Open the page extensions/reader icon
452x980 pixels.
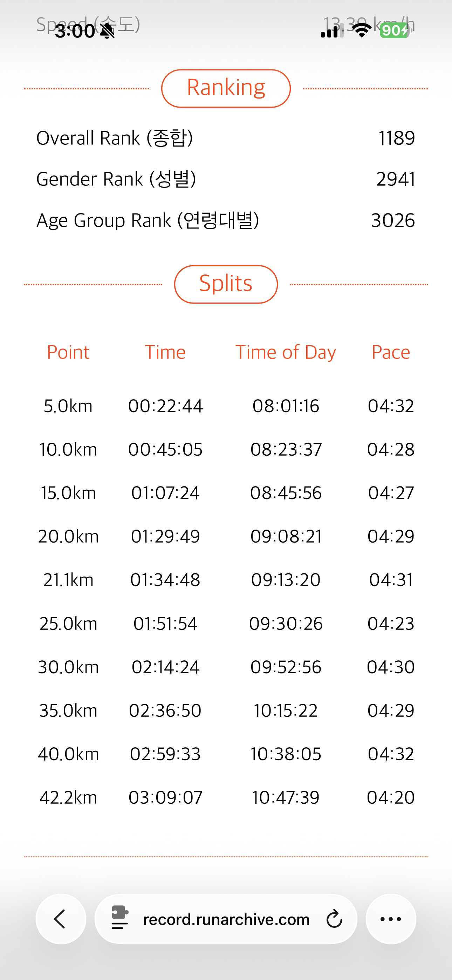pos(120,917)
